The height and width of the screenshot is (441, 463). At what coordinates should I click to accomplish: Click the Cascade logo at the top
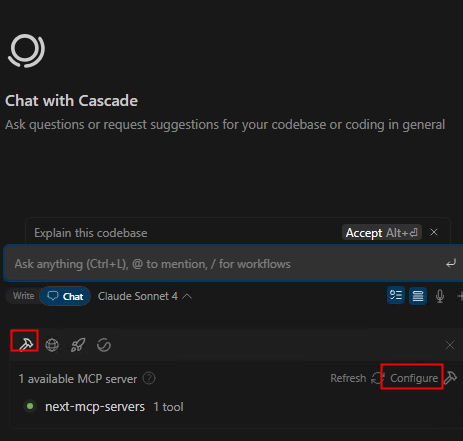tap(26, 51)
